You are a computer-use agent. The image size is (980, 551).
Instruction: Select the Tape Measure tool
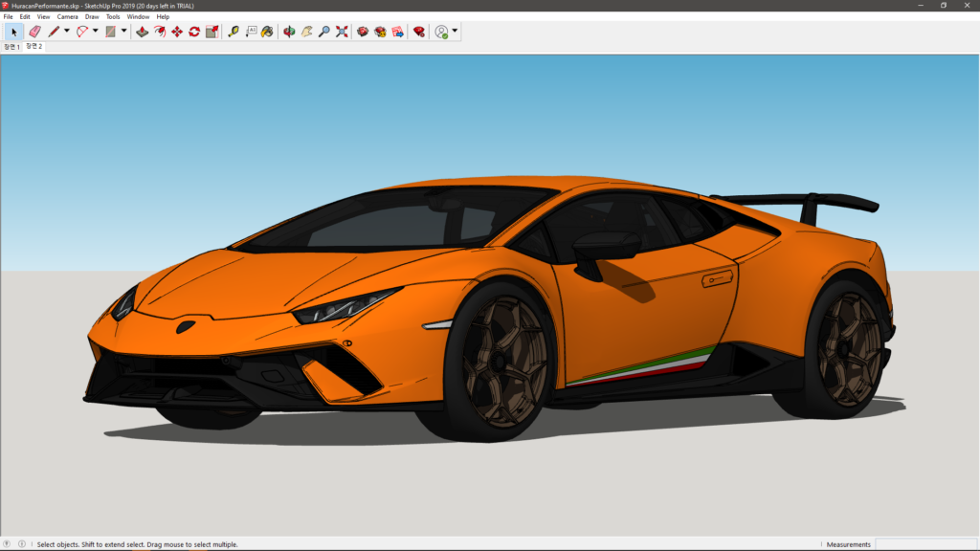234,32
